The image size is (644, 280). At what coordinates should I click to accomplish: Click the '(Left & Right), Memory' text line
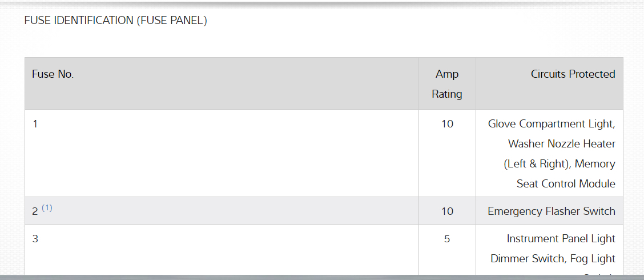pyautogui.click(x=560, y=164)
